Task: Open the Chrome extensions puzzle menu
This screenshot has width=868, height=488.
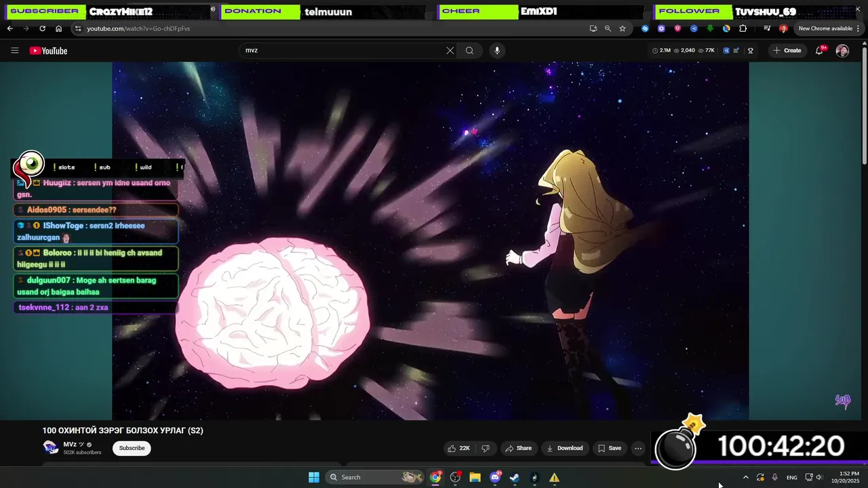Action: [x=743, y=28]
